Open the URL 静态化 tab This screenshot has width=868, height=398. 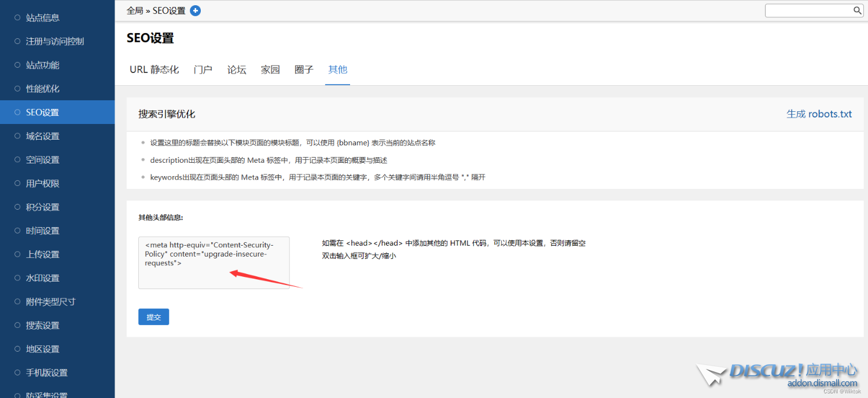coord(154,70)
